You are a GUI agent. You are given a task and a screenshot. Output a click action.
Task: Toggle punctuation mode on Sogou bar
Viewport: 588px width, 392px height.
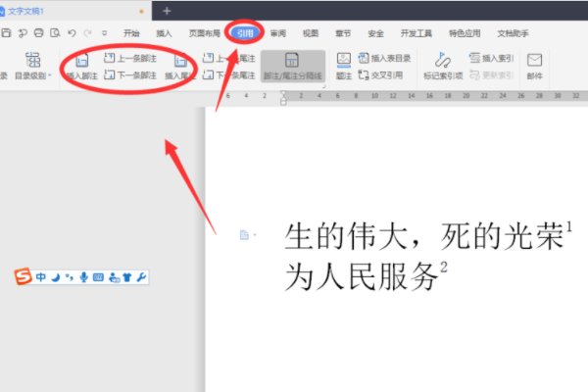coord(69,277)
